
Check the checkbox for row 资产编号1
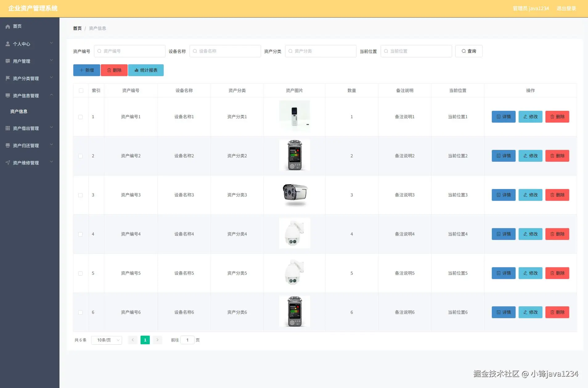coord(80,117)
